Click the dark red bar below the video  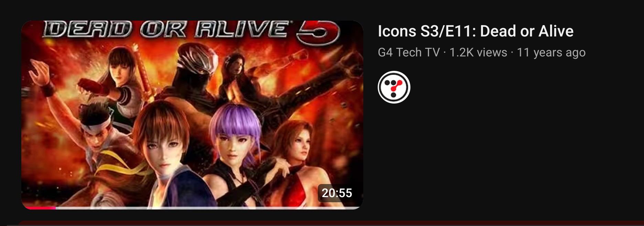pos(330,224)
